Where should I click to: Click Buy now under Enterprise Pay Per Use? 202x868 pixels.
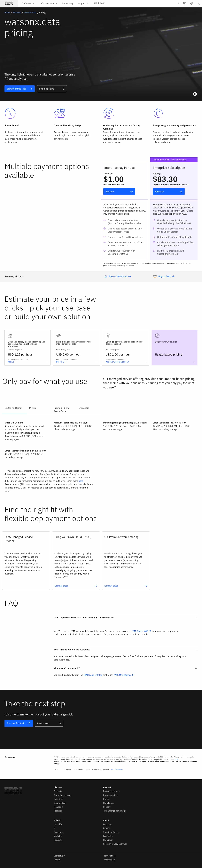[x=119, y=191]
